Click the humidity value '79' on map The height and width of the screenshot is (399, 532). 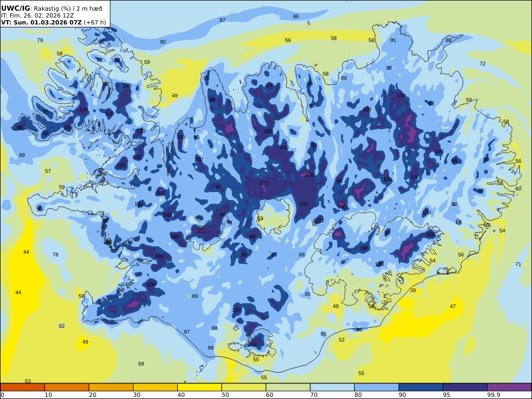point(40,40)
